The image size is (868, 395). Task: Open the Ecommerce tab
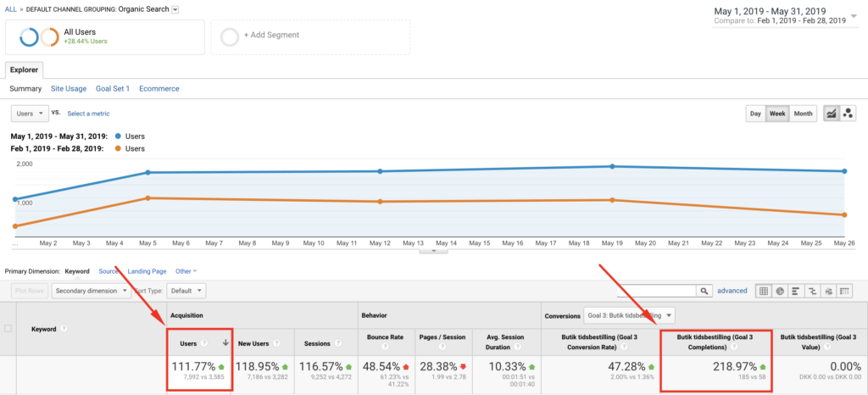(x=159, y=88)
